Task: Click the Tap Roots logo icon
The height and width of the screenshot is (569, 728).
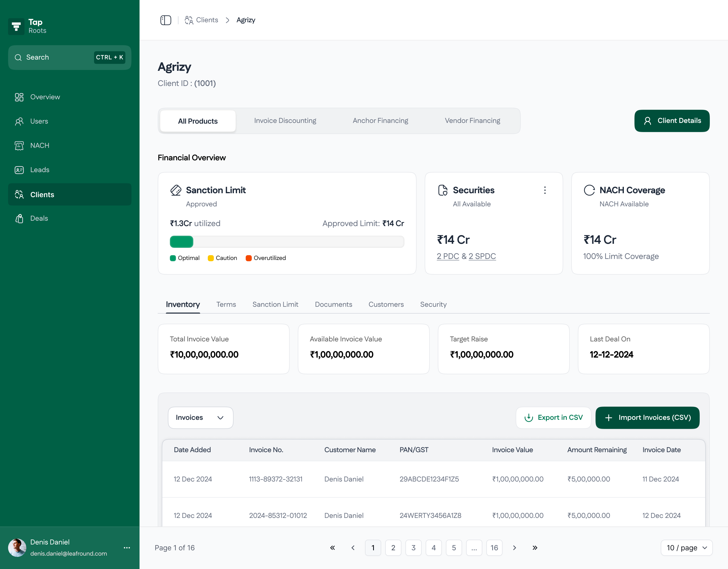Action: coord(16,26)
